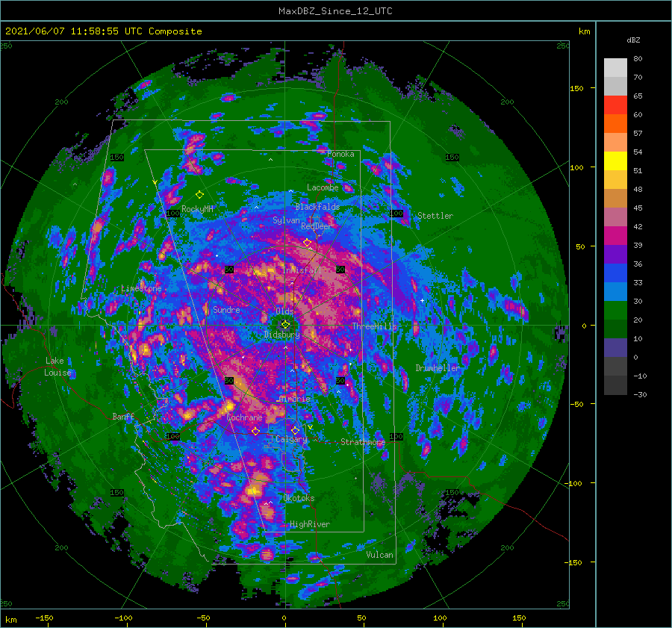The image size is (672, 628).
Task: Pick the magenta 39–42 dBZ legend swatch
Action: pos(615,236)
